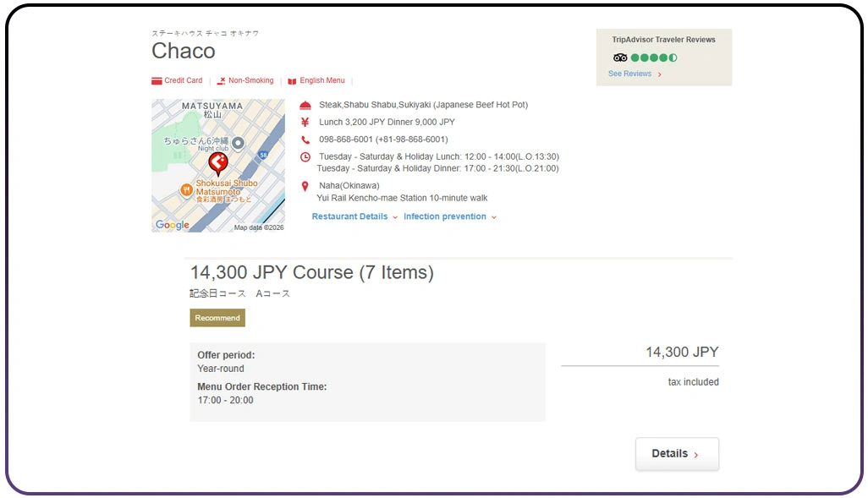Image resolution: width=868 pixels, height=498 pixels.
Task: Click the yen price icon
Action: [305, 122]
